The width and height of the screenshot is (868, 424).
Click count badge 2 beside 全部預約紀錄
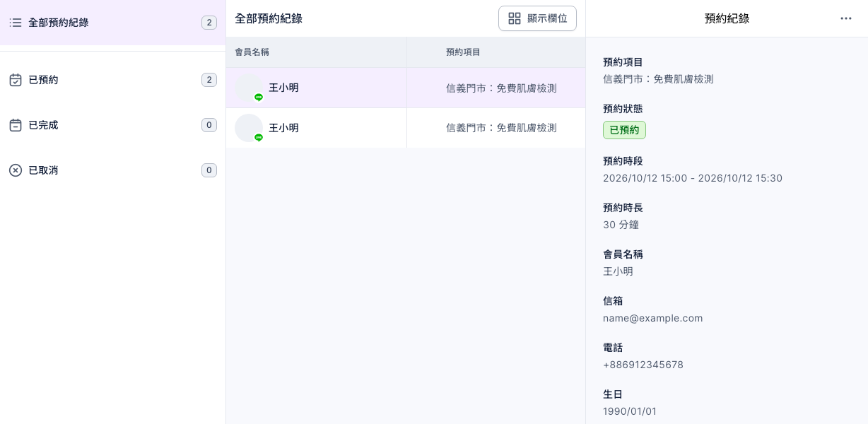tap(209, 23)
